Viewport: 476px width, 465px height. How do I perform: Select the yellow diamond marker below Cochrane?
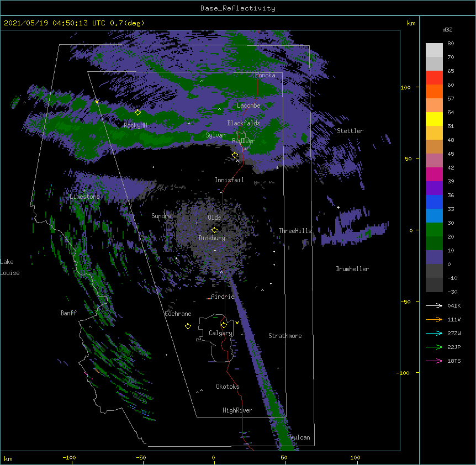pos(188,326)
